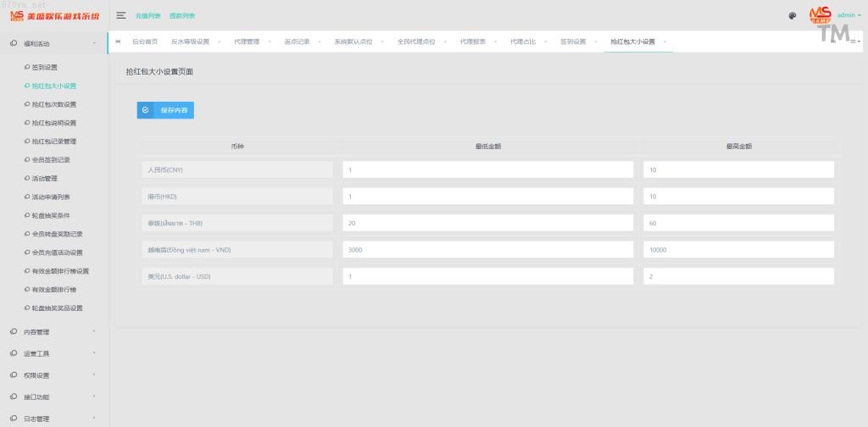The image size is (868, 427).
Task: Click the 美盛娱乐游戏系统 logo
Action: point(54,15)
